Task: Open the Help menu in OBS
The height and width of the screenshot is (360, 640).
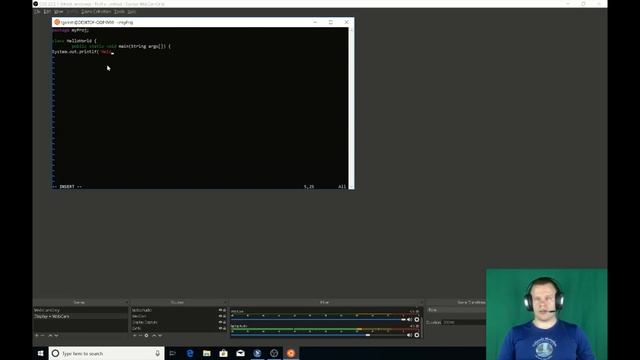Action: 131,12
